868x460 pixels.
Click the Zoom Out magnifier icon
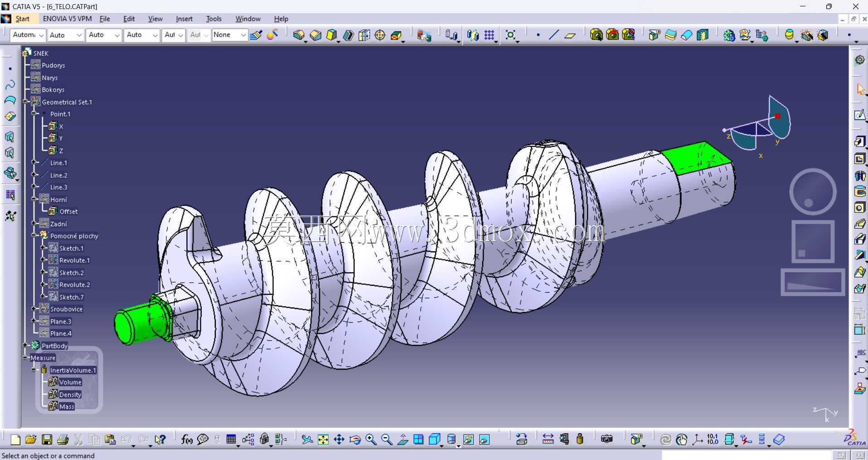pyautogui.click(x=387, y=439)
